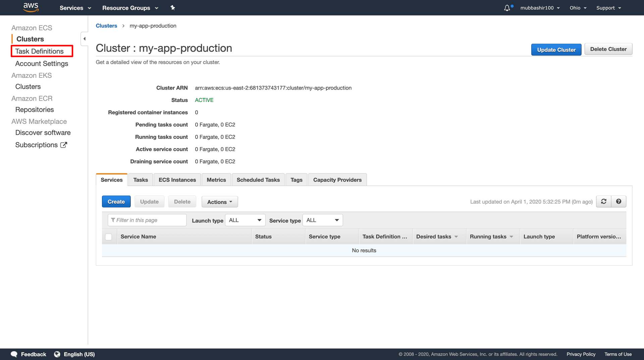This screenshot has width=644, height=360.
Task: Open the notifications bell icon
Action: click(507, 8)
